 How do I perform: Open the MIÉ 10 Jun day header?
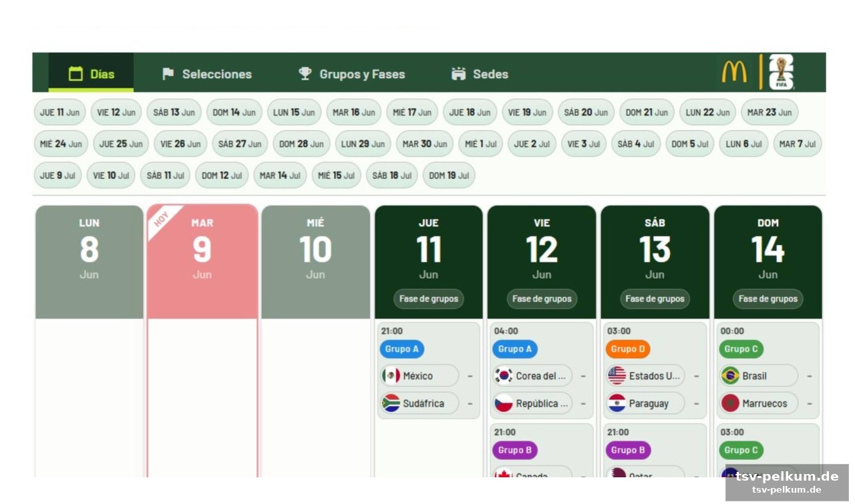click(x=315, y=262)
